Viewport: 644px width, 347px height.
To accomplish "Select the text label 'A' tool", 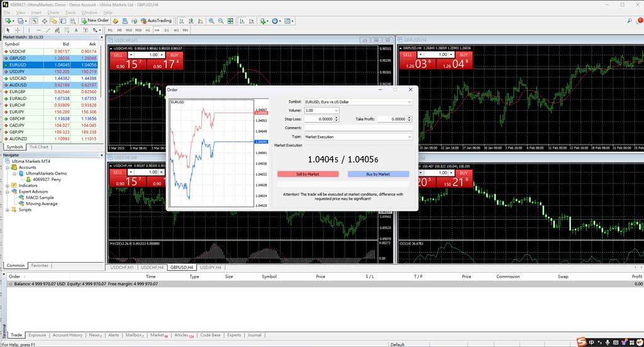I will click(76, 30).
